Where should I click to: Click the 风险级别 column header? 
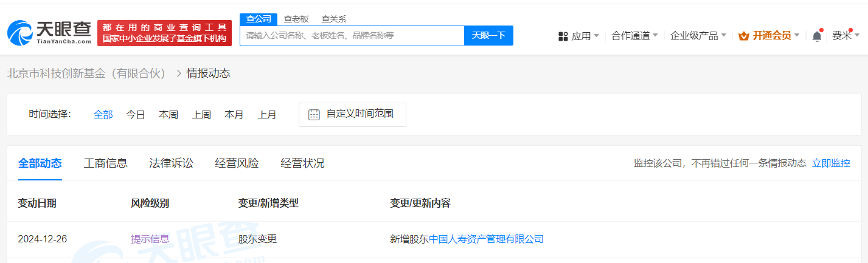150,203
